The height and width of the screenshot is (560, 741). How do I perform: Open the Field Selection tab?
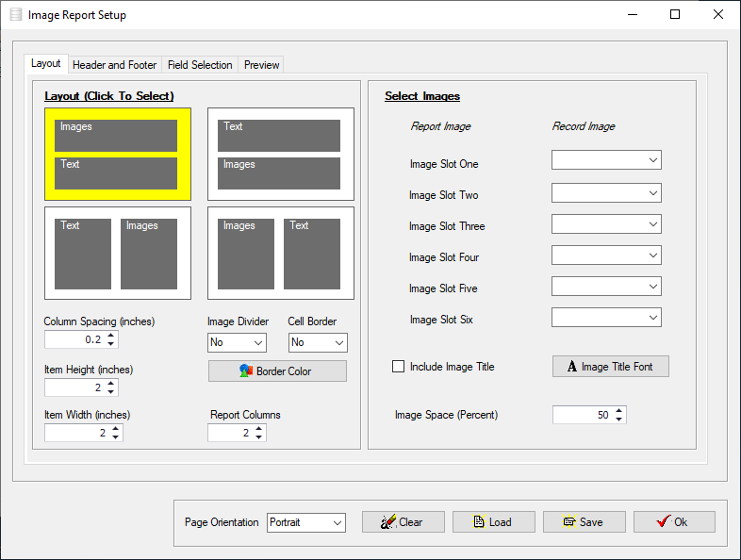click(x=200, y=65)
